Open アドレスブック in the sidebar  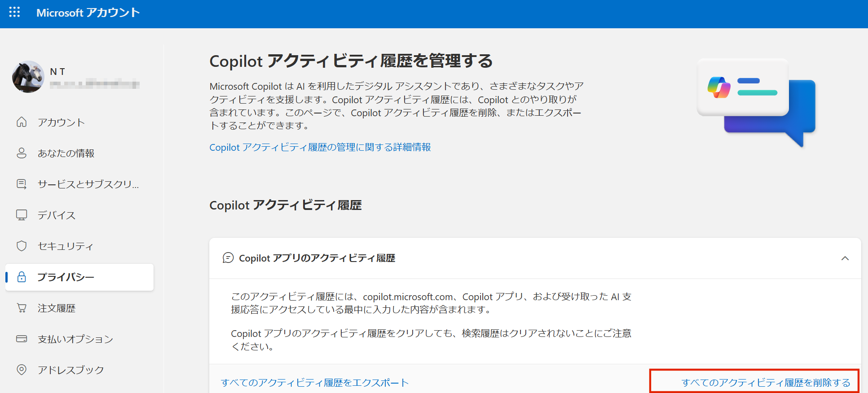(79, 370)
